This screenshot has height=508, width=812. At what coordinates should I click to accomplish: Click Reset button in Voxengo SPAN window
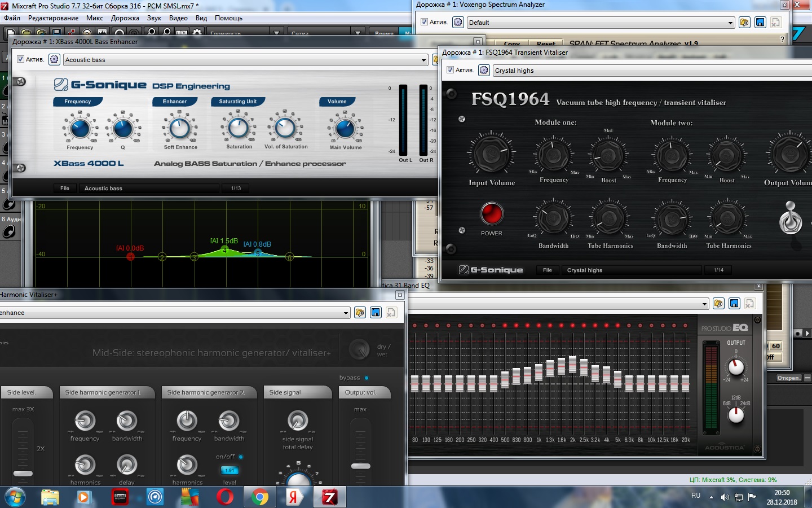tap(546, 43)
